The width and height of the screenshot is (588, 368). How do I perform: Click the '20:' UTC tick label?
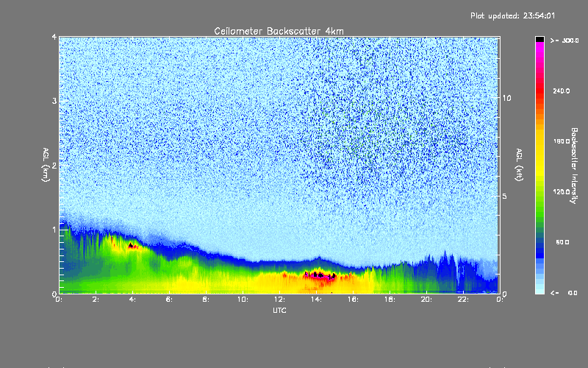426,300
